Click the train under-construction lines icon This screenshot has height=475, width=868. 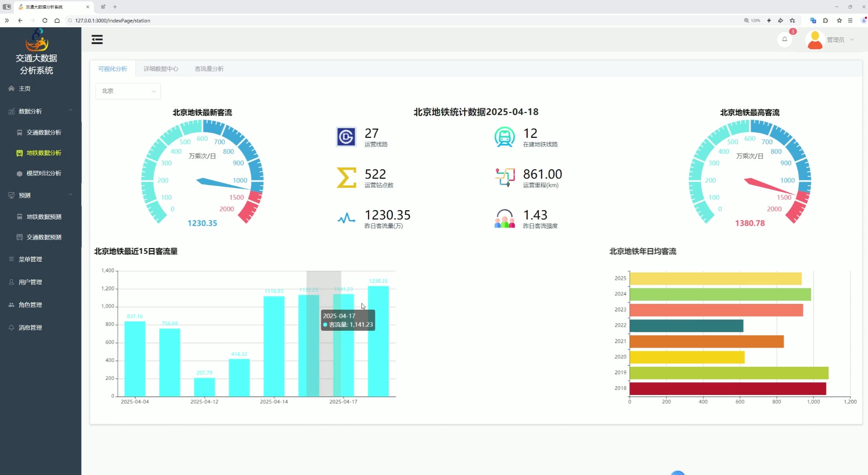(504, 137)
